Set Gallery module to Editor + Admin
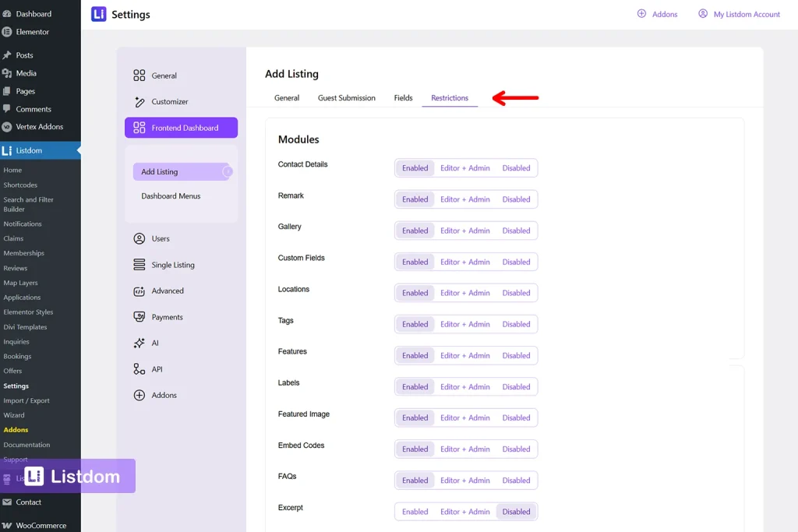Image resolution: width=798 pixels, height=532 pixels. 465,231
